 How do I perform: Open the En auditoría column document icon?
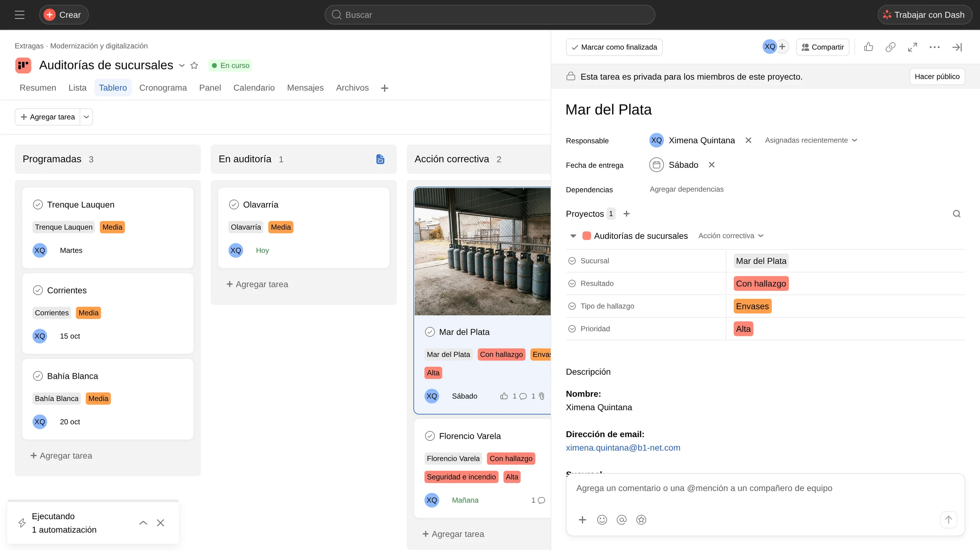(x=380, y=159)
